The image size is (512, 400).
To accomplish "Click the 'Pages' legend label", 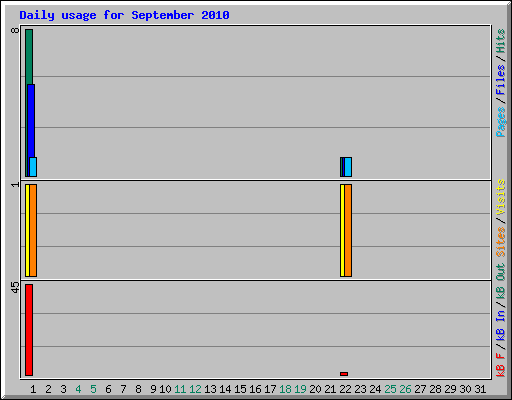I will (x=501, y=122).
